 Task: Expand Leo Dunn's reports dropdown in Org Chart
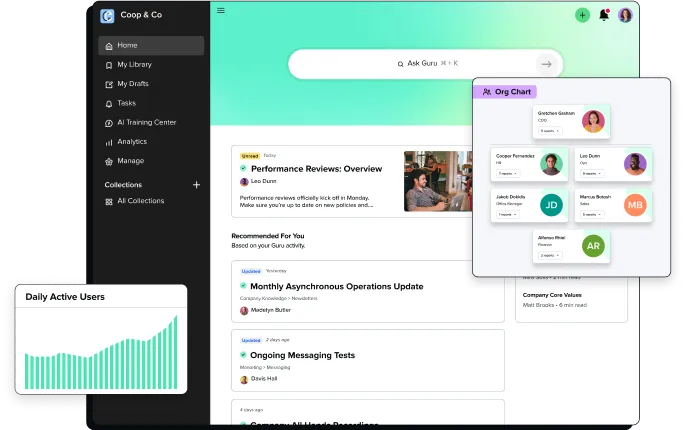coord(592,173)
